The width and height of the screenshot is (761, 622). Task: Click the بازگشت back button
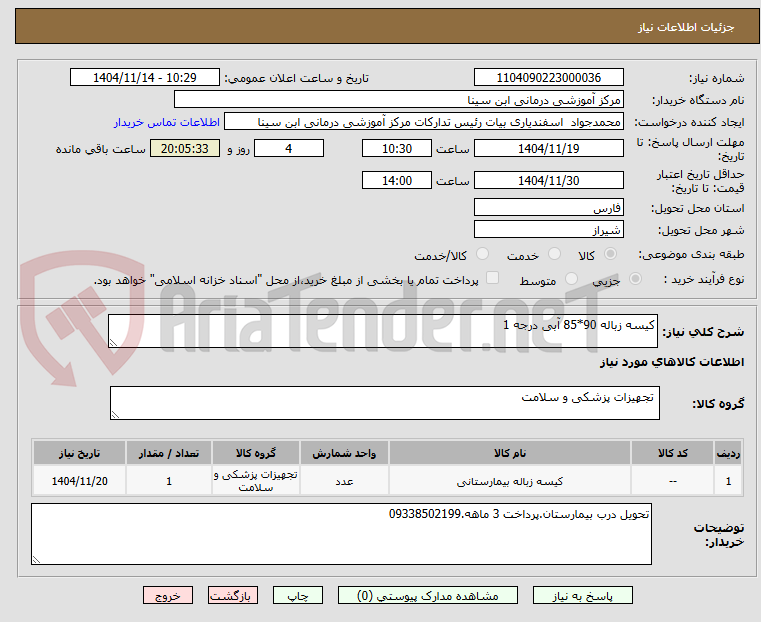(x=233, y=595)
